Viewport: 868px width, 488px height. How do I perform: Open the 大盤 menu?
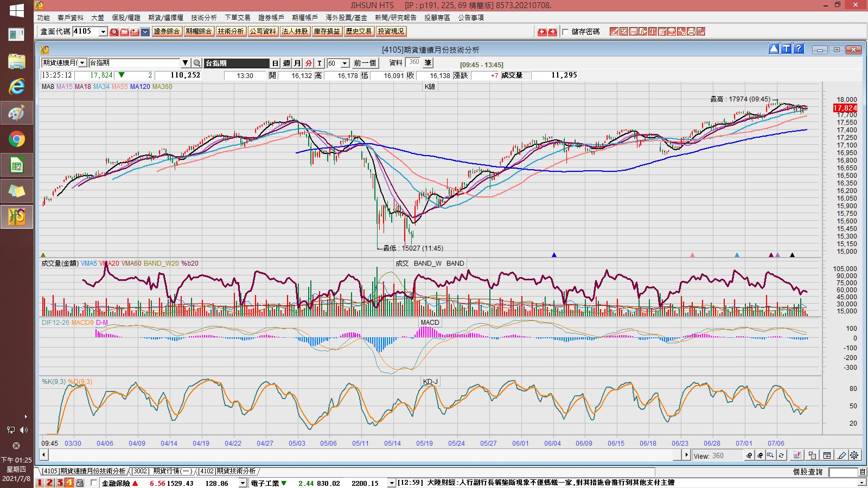[98, 18]
